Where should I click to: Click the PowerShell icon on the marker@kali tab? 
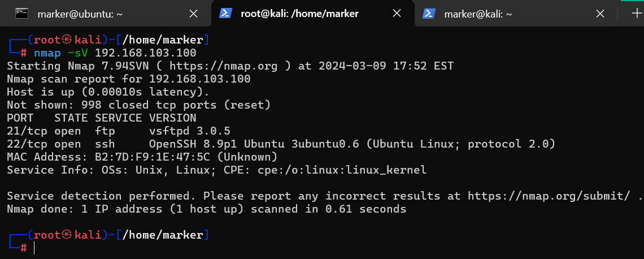(429, 14)
